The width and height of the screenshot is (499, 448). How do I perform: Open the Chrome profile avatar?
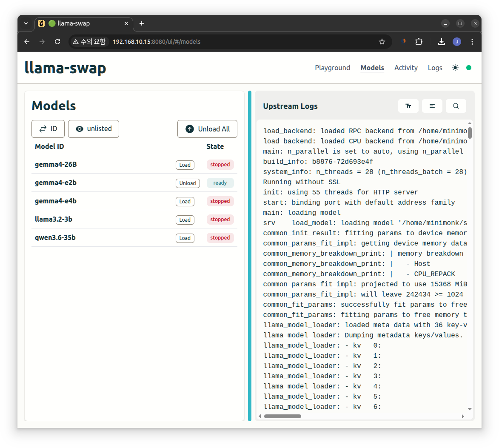(x=457, y=42)
